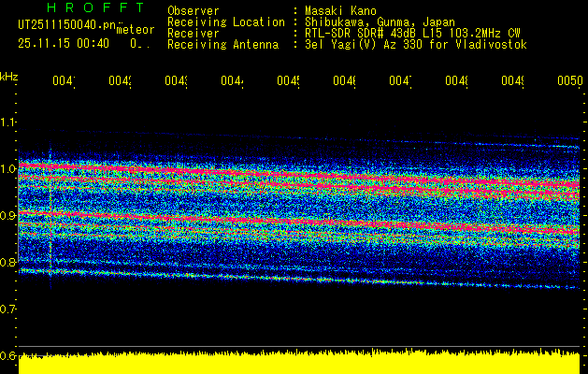Click the 1.0 frequency axis label
Image resolution: width=588 pixels, height=374 pixels.
coord(8,169)
